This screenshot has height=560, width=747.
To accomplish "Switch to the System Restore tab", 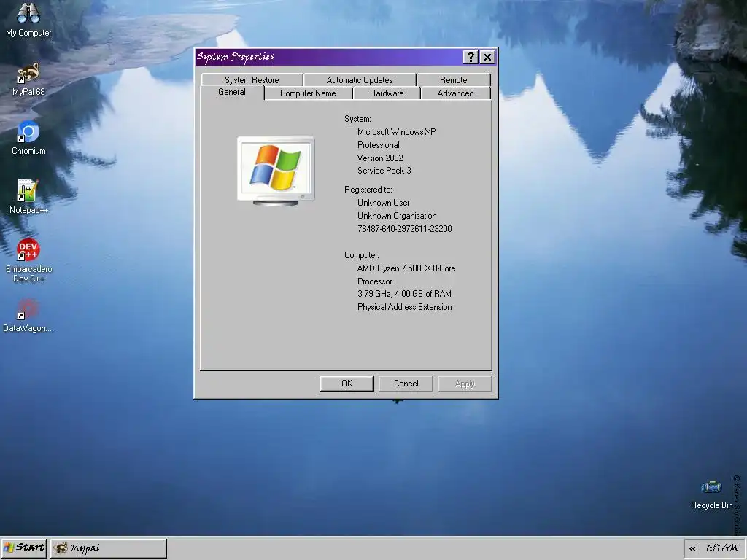I will point(252,80).
